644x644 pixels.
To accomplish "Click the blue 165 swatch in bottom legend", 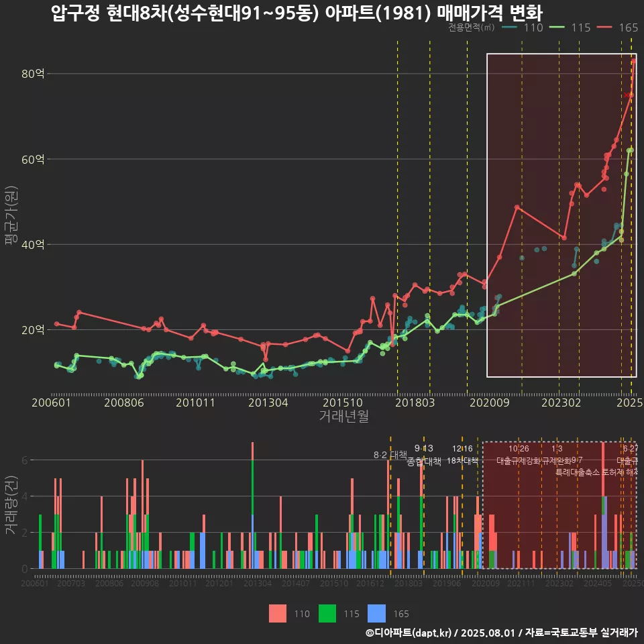I will pyautogui.click(x=376, y=614).
